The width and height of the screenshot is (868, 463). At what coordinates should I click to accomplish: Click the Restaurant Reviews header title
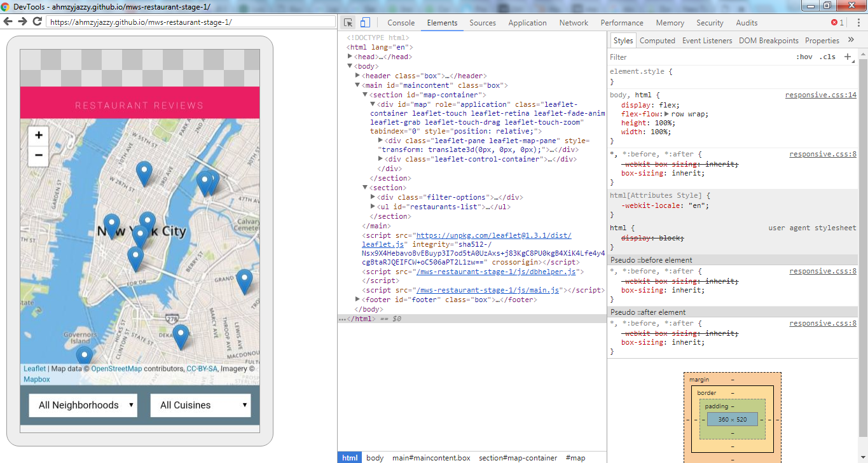[140, 106]
